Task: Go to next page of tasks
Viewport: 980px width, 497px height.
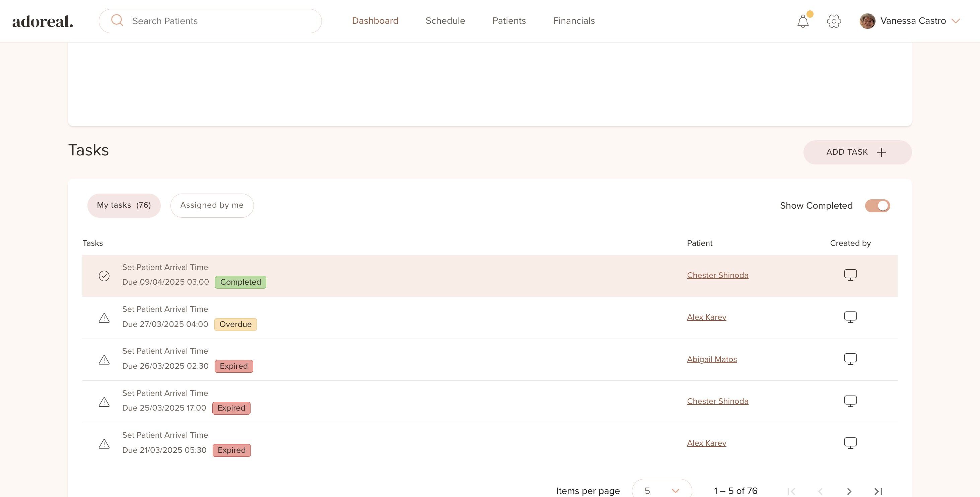Action: tap(849, 491)
